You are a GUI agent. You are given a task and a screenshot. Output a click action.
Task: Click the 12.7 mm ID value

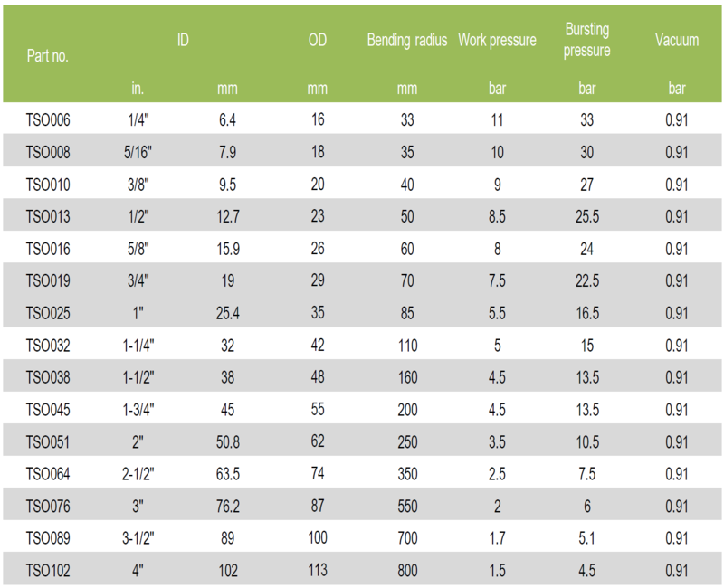[226, 217]
